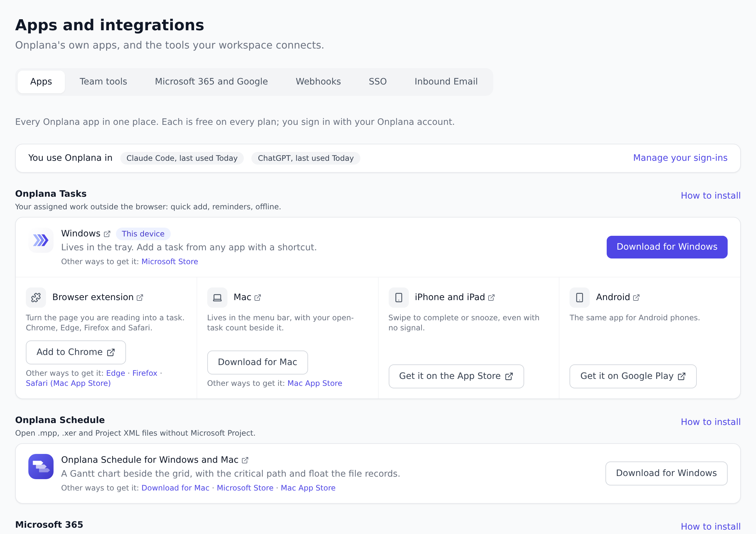Screen dimensions: 756x534
Task: Open How to install for Microsoft 365
Action: (711, 526)
